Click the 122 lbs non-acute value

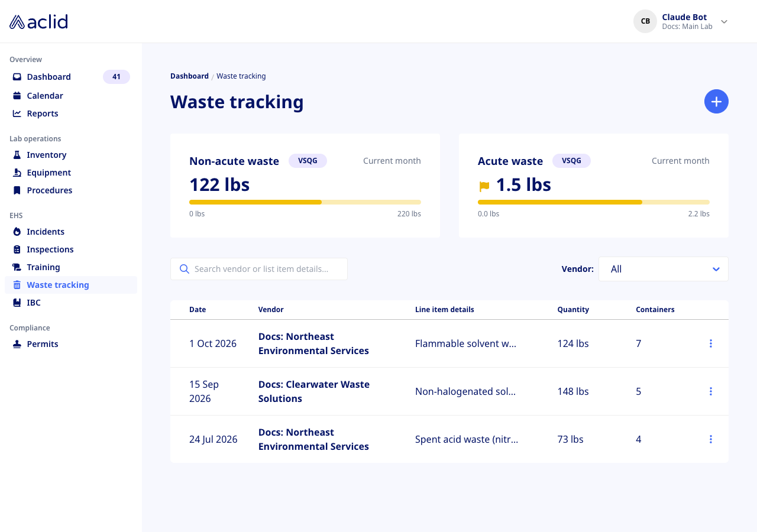(219, 185)
